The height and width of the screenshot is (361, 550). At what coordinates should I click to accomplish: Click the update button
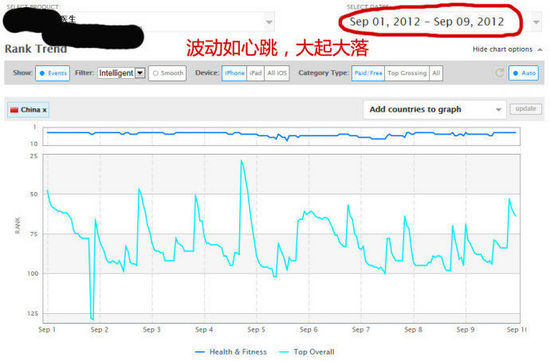coord(525,109)
